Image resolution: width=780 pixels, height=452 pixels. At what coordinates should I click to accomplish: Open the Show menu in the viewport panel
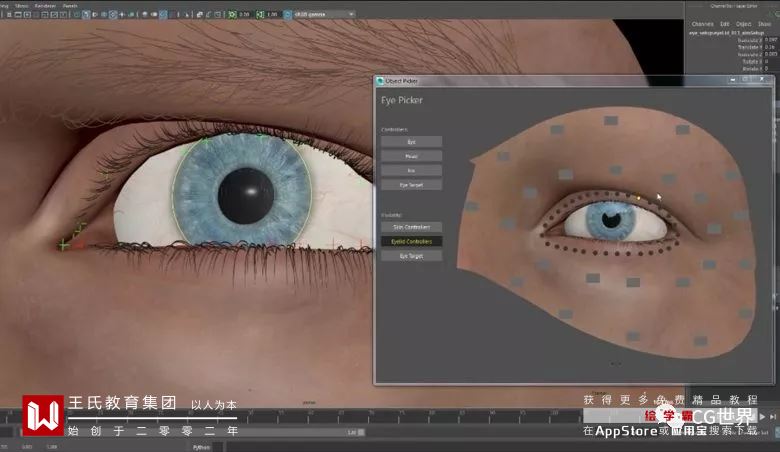(x=21, y=5)
